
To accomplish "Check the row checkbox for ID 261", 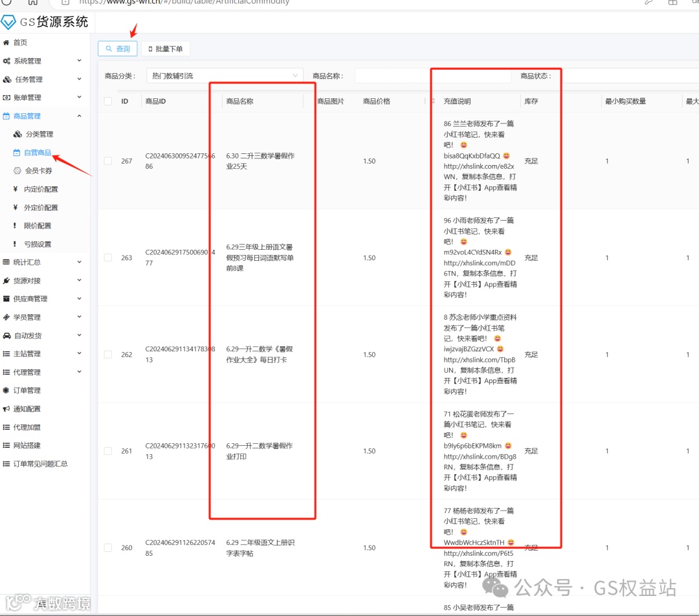I will (x=108, y=451).
